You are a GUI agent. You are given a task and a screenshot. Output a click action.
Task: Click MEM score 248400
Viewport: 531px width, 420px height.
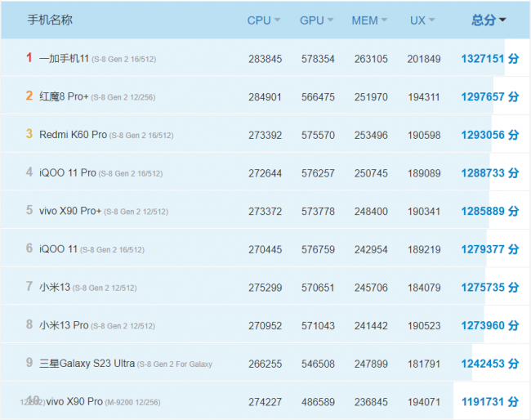click(371, 212)
